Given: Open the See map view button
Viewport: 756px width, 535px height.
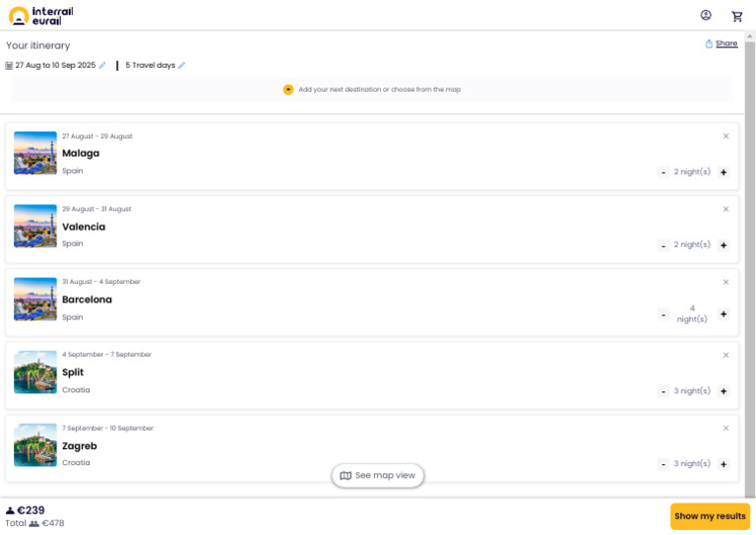Looking at the screenshot, I should coord(378,476).
